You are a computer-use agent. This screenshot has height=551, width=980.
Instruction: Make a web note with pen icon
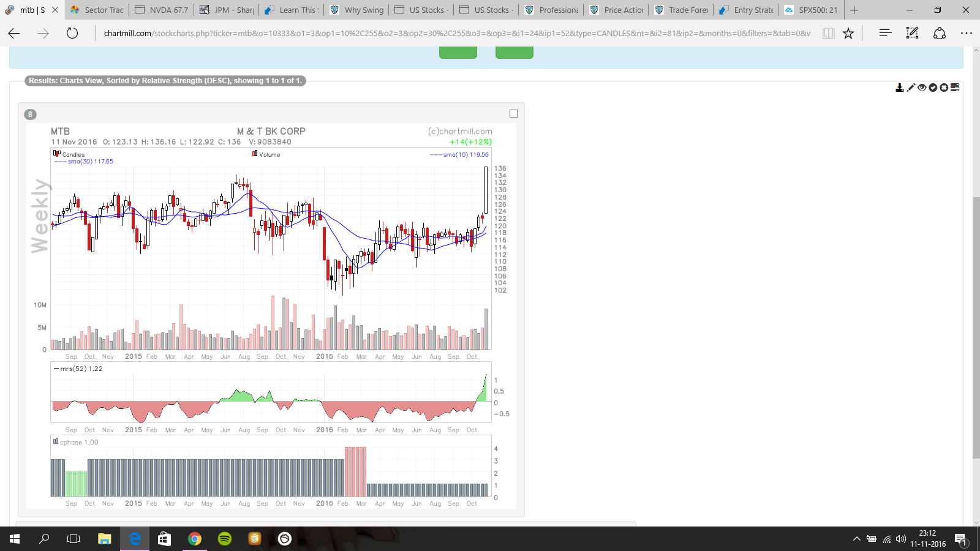click(912, 33)
